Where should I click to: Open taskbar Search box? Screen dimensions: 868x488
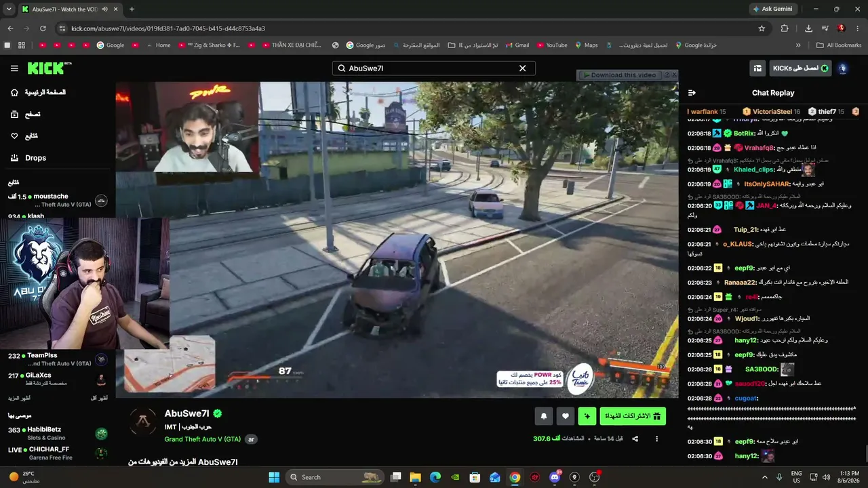click(x=335, y=477)
